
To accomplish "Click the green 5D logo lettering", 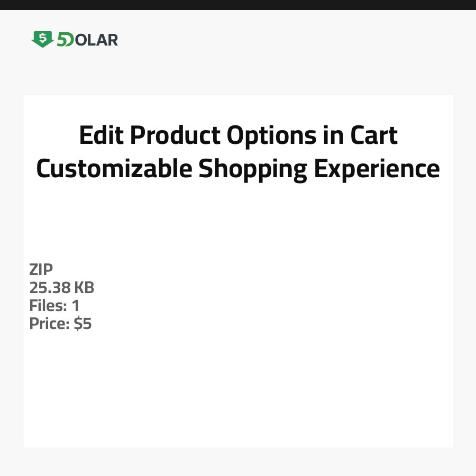I will click(x=65, y=40).
